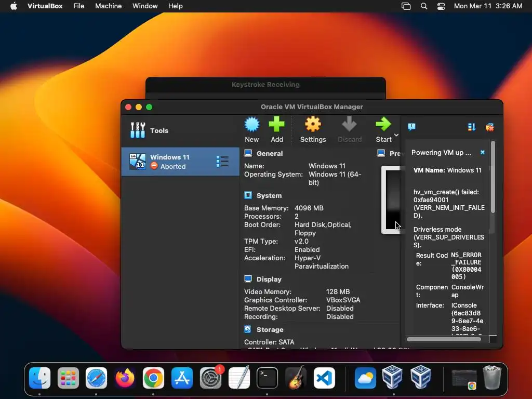Open Firefox from the Dock

coord(125,378)
